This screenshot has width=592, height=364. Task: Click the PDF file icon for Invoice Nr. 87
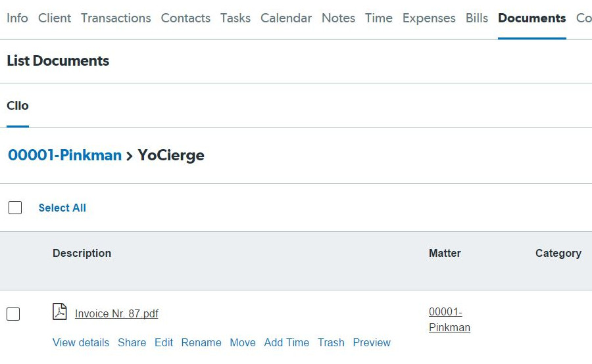[x=60, y=312]
